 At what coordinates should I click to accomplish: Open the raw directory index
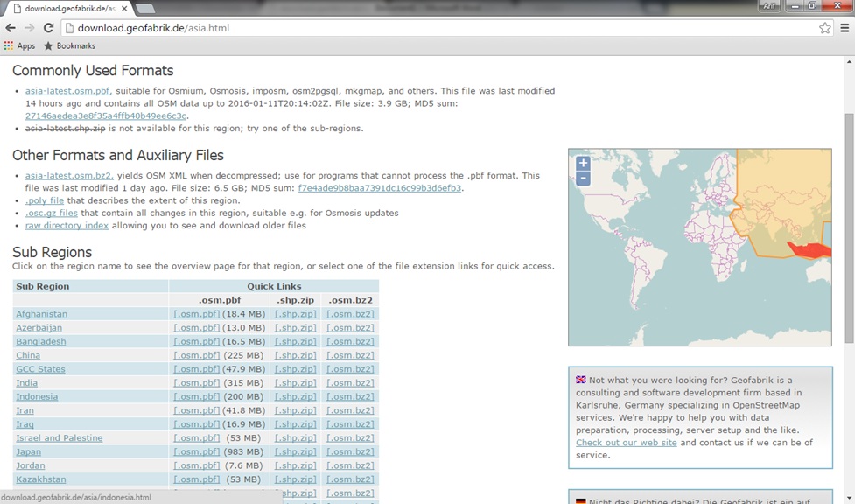click(67, 225)
